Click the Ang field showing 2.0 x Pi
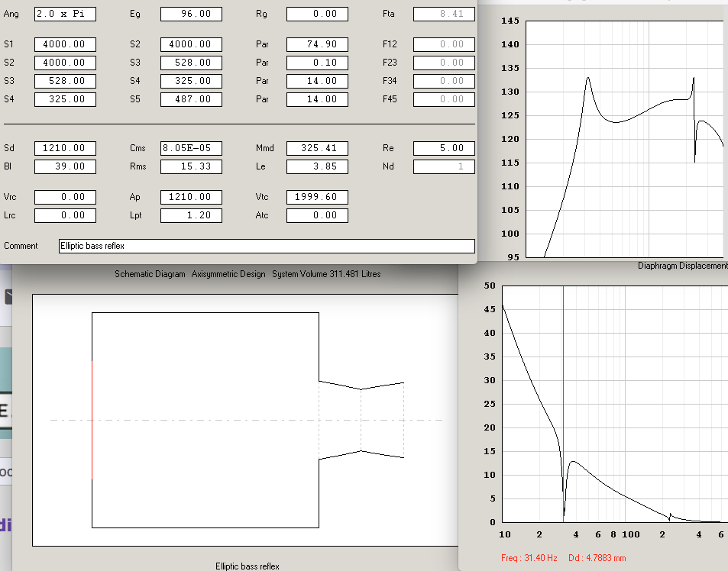 pyautogui.click(x=65, y=14)
